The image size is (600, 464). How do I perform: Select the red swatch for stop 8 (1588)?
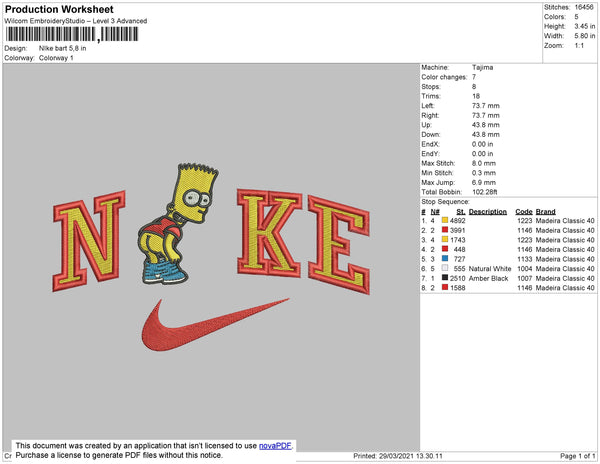click(x=445, y=287)
